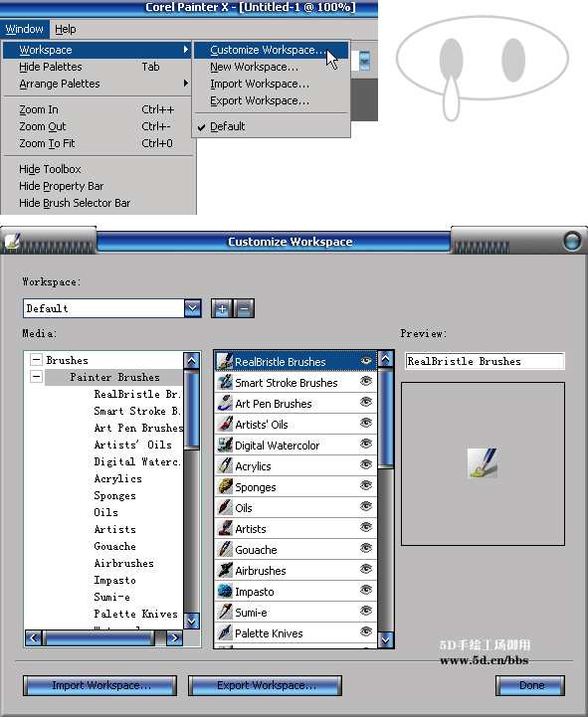Click the add workspace plus icon
Viewport: 588px width, 717px height.
(222, 308)
